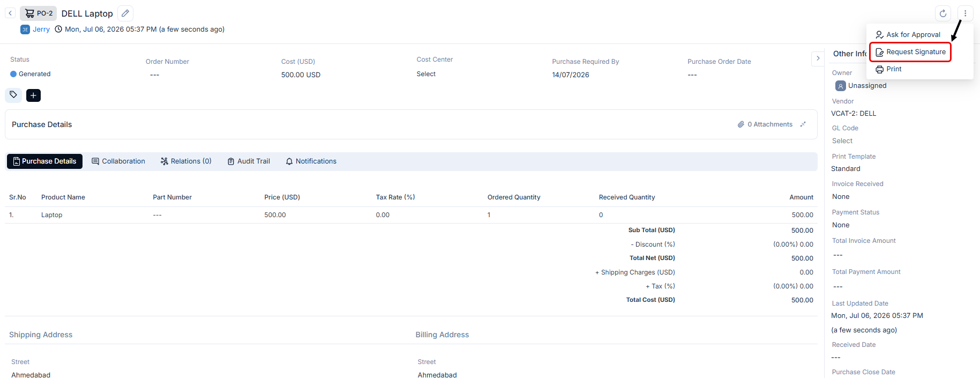The image size is (980, 378).
Task: Go back using the left chevron
Action: tap(10, 13)
